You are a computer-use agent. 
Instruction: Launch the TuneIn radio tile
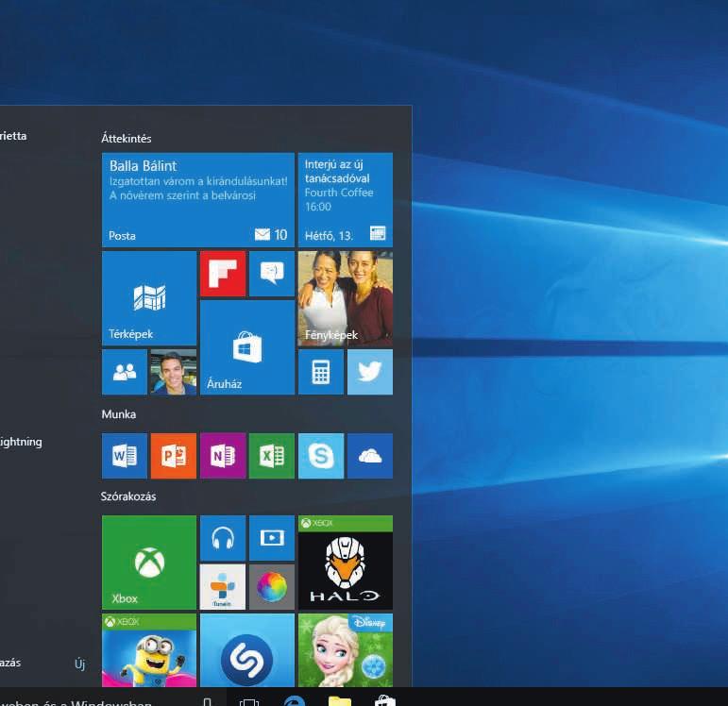coord(223,587)
